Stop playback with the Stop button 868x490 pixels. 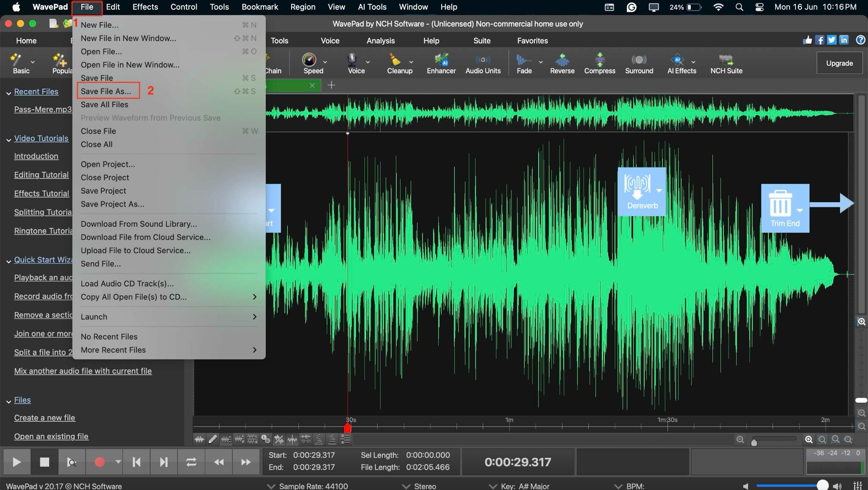45,462
